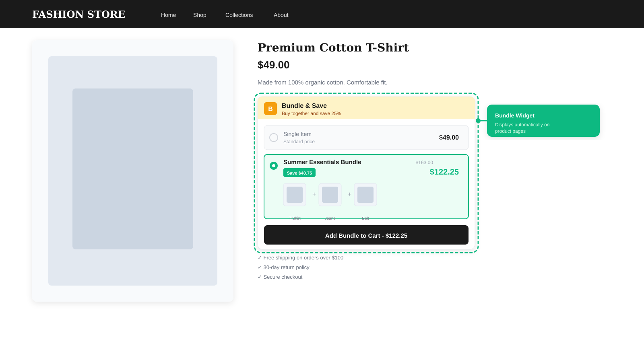Click the Jeans thumbnail in the bundle
Image resolution: width=644 pixels, height=362 pixels.
click(330, 194)
